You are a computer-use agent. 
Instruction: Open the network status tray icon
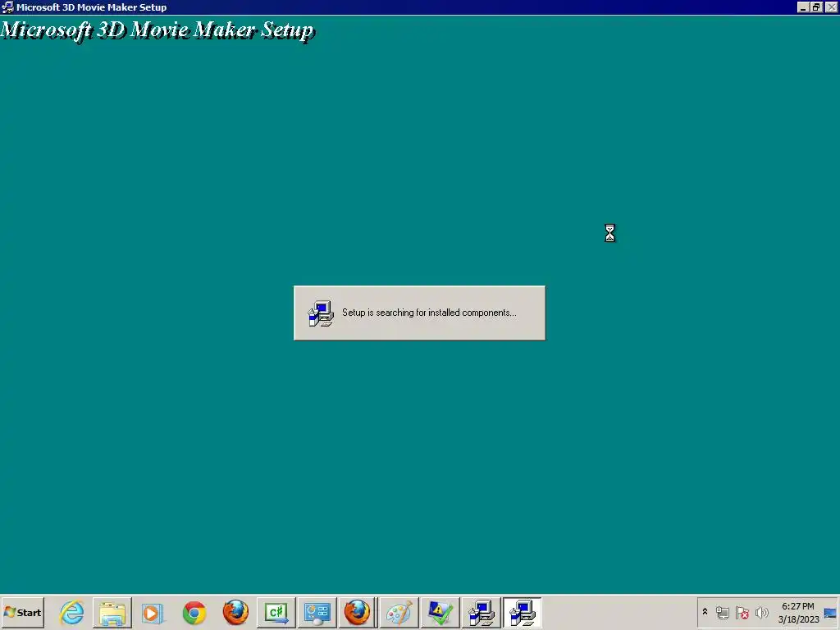[x=722, y=612]
